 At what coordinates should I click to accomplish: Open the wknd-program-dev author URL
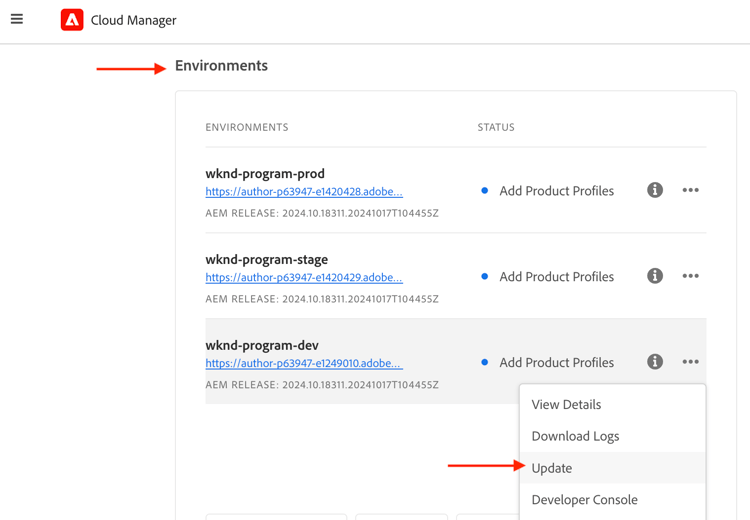click(x=304, y=364)
